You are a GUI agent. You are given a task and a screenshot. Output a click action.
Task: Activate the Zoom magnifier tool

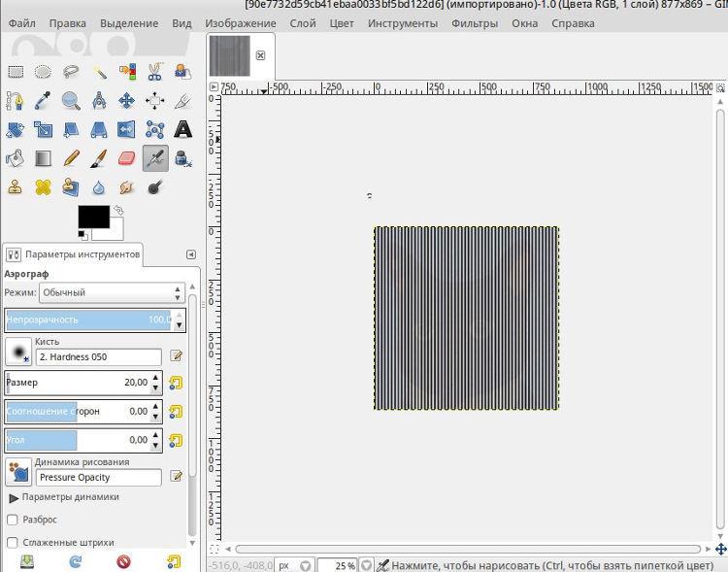click(x=71, y=100)
